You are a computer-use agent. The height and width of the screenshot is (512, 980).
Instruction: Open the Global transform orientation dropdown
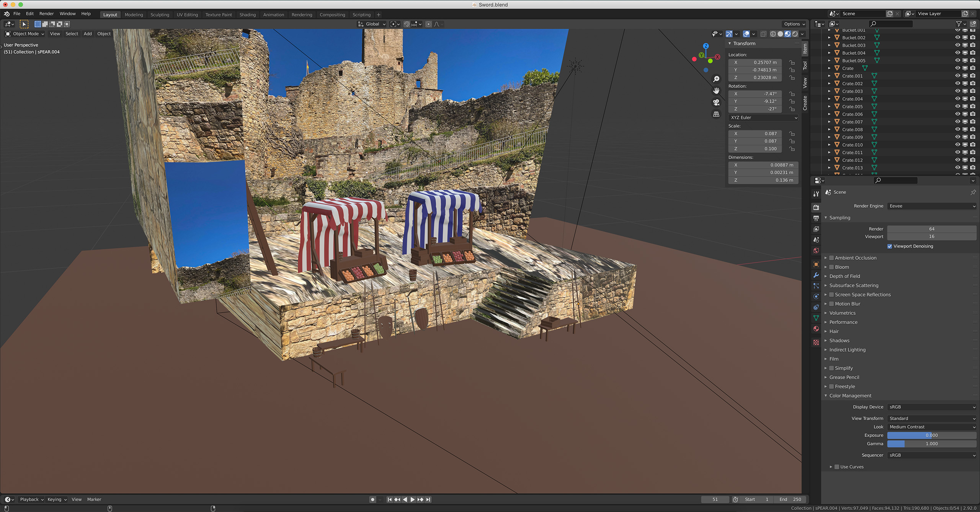[x=371, y=24]
